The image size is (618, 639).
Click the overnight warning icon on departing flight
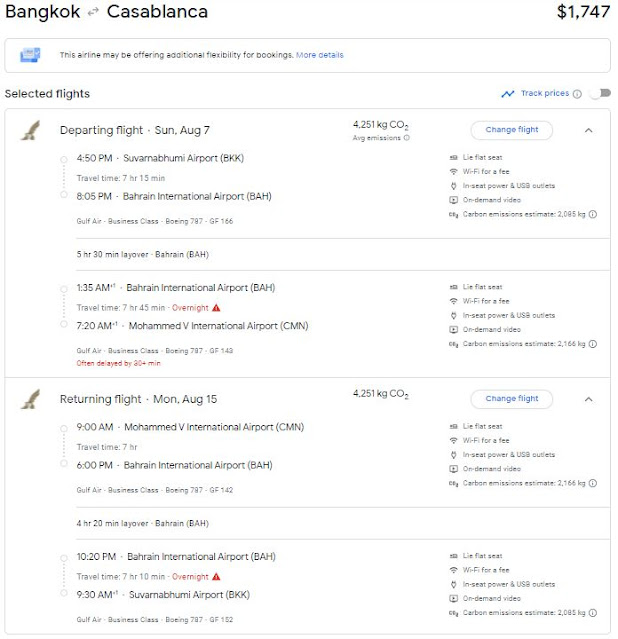click(216, 308)
